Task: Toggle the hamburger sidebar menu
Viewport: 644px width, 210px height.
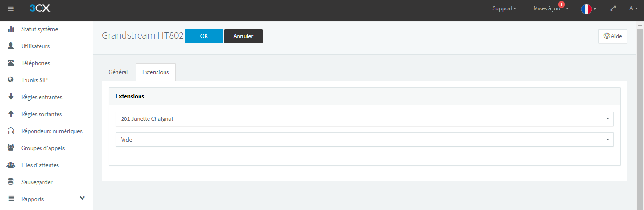Action: pos(11,8)
